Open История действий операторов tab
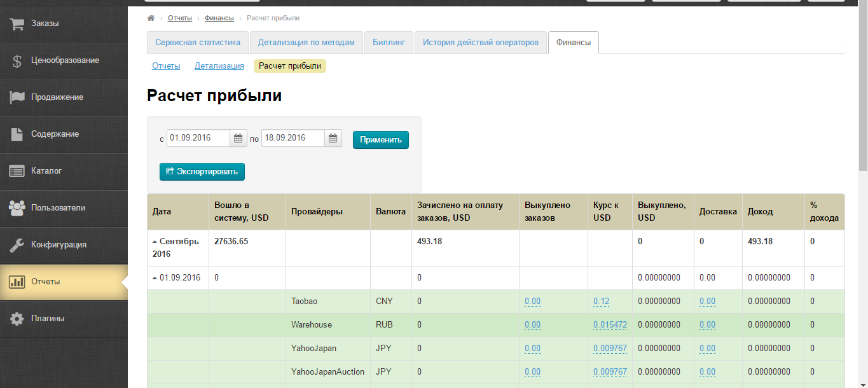Screen dimensions: 868x388 pyautogui.click(x=481, y=43)
